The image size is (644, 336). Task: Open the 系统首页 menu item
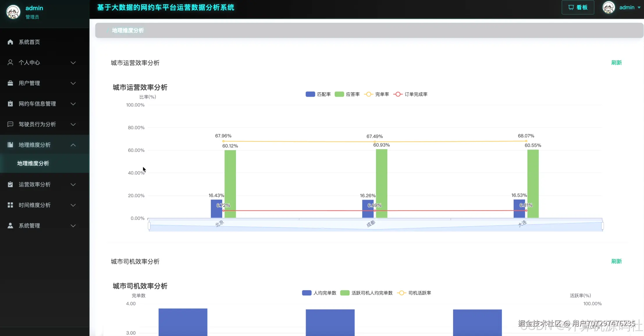[29, 42]
